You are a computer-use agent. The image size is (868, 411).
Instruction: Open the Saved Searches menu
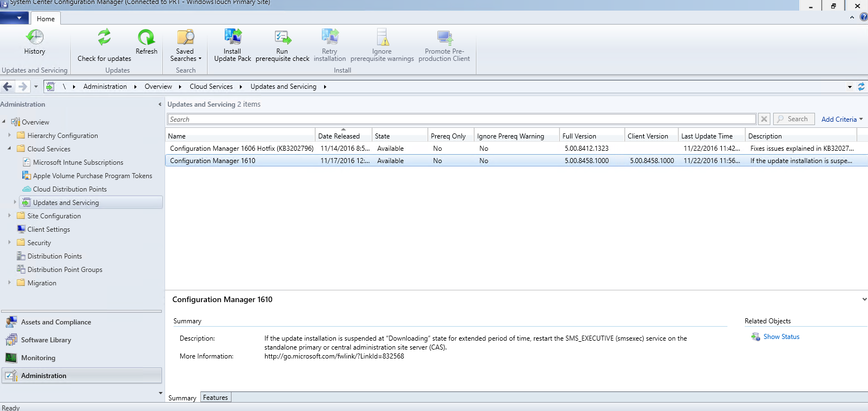point(185,45)
